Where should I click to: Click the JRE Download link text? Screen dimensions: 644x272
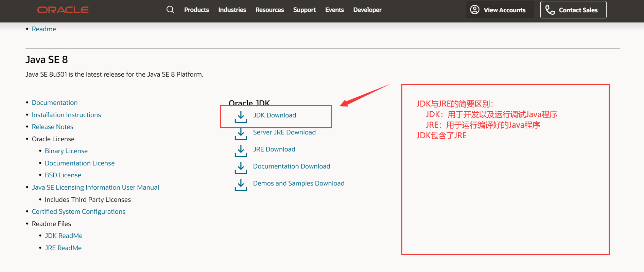click(x=274, y=149)
